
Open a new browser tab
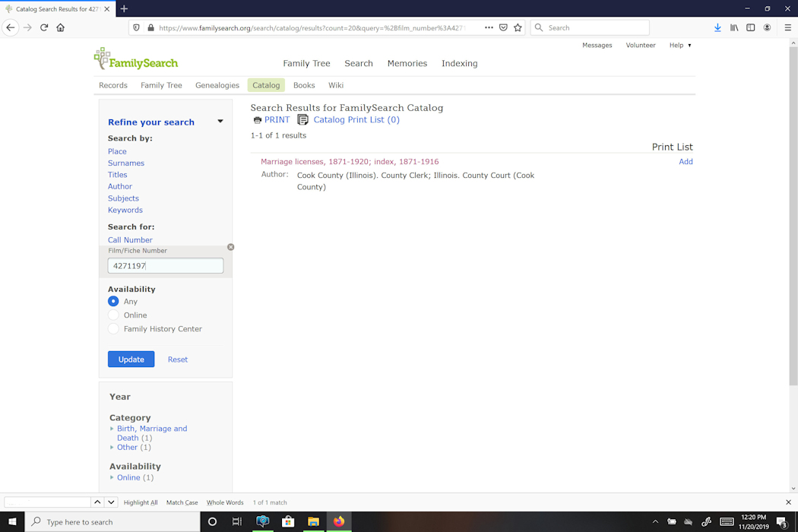point(124,8)
